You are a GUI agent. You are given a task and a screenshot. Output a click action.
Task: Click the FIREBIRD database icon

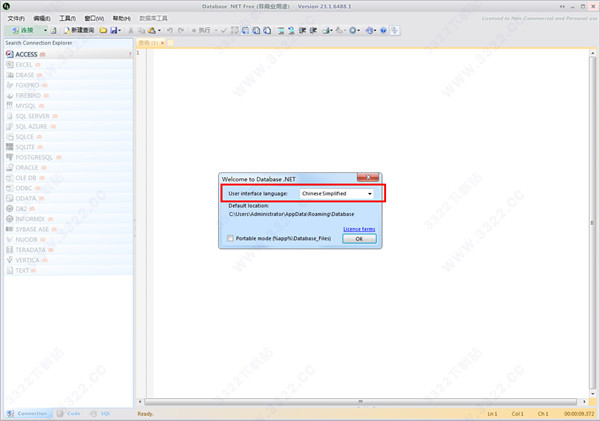(10, 95)
